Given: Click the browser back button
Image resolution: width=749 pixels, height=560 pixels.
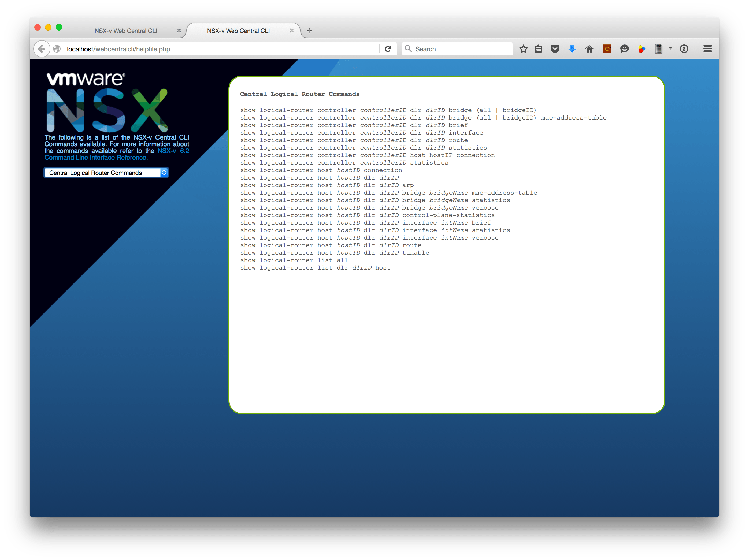Looking at the screenshot, I should 42,49.
